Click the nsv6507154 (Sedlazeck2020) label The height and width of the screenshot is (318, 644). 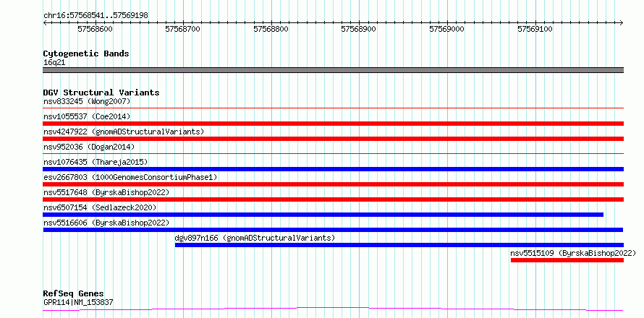(x=100, y=207)
